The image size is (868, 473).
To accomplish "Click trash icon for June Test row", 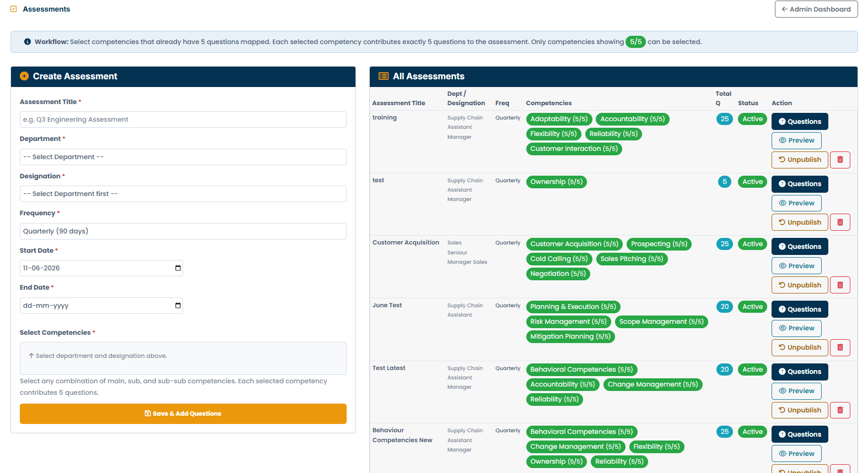I will [840, 347].
